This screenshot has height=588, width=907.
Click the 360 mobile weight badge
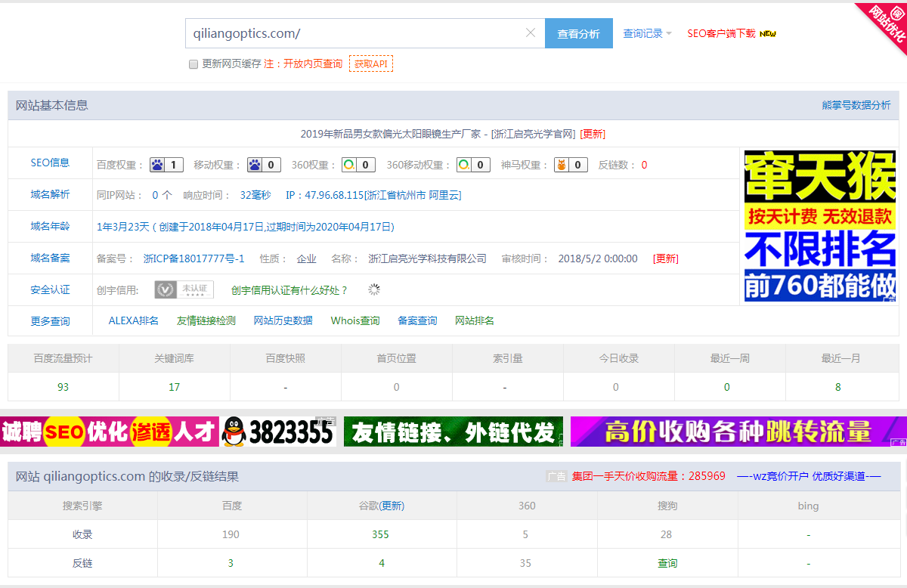pyautogui.click(x=473, y=165)
